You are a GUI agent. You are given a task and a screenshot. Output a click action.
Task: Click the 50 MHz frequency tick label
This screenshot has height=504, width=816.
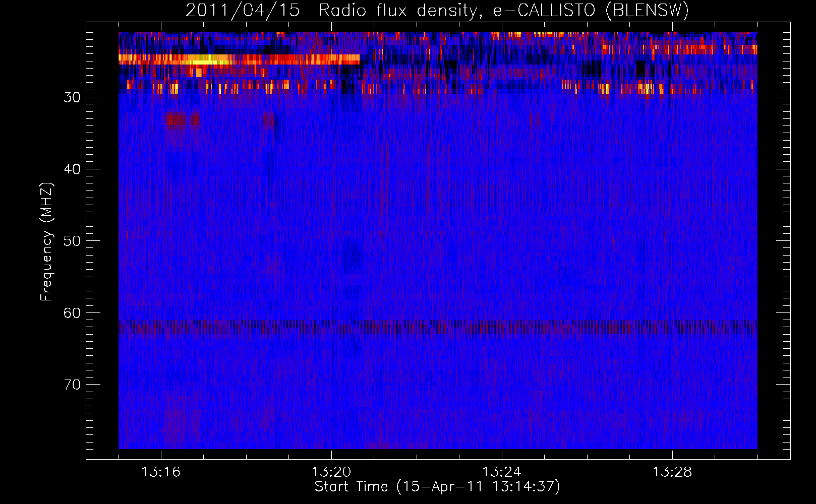[72, 241]
